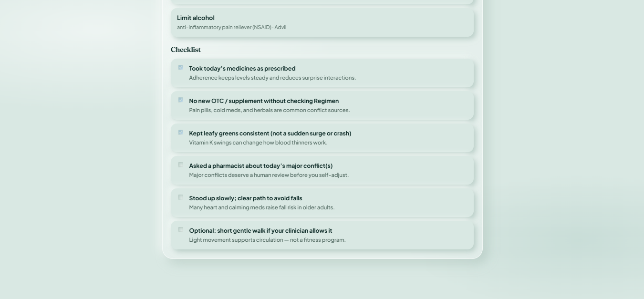Select 'No new OTC / supplement without checking Regimen' label
Viewport: 644px width, 299px height.
pyautogui.click(x=264, y=101)
